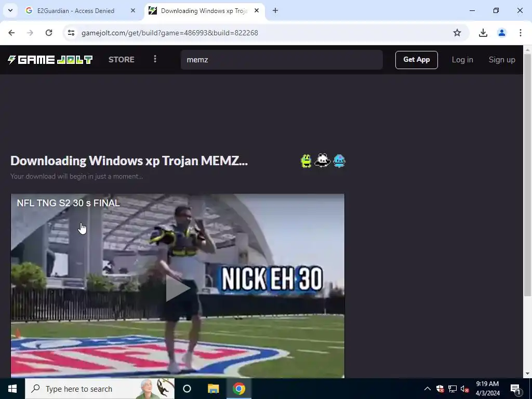Open the Sign up link
Image resolution: width=532 pixels, height=399 pixels.
pyautogui.click(x=502, y=60)
